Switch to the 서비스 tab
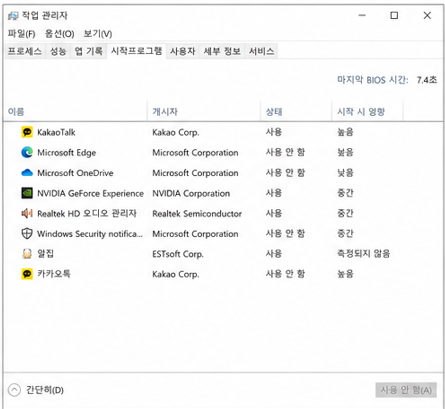This screenshot has width=445, height=409. click(262, 51)
